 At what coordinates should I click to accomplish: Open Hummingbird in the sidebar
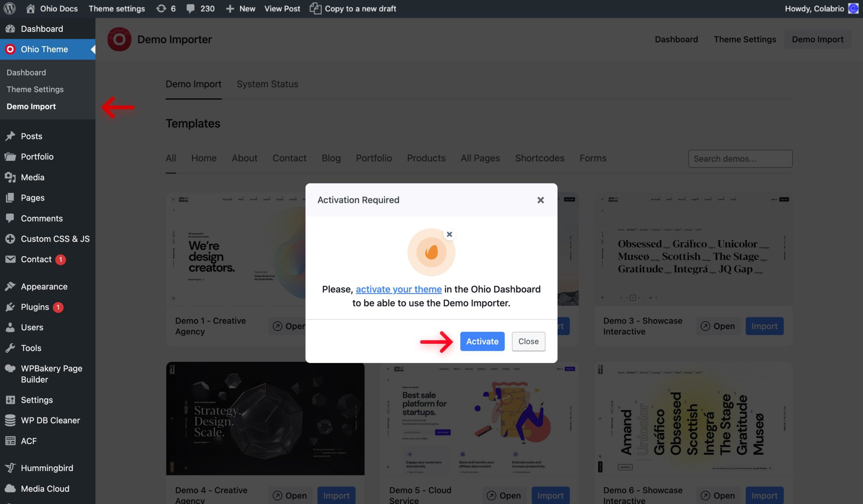click(47, 468)
